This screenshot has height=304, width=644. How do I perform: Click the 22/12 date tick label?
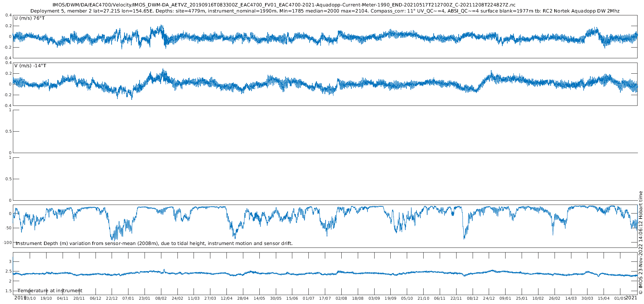pyautogui.click(x=112, y=298)
